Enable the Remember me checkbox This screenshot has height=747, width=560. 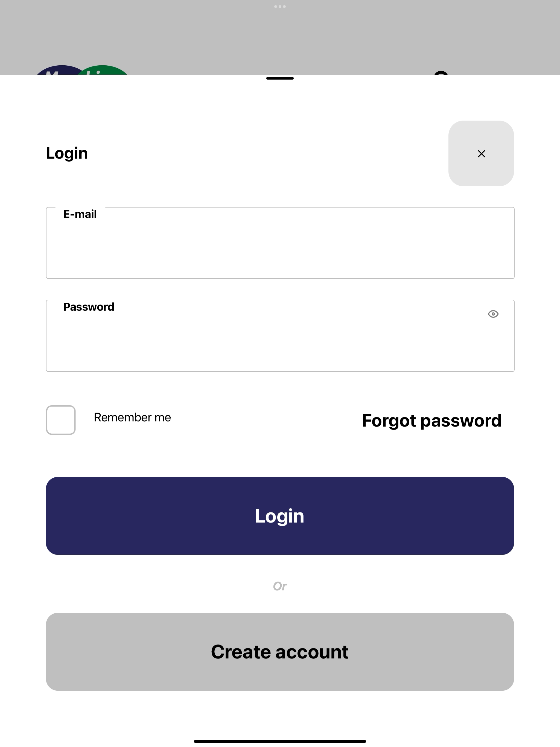tap(61, 420)
